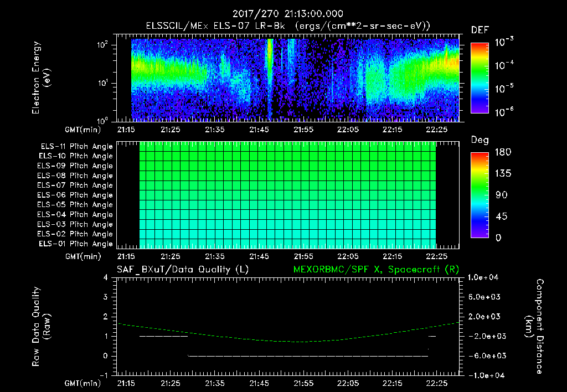567x392 pixels.
Task: Click 22:05 tick label under pitch angle panel
Action: [348, 256]
